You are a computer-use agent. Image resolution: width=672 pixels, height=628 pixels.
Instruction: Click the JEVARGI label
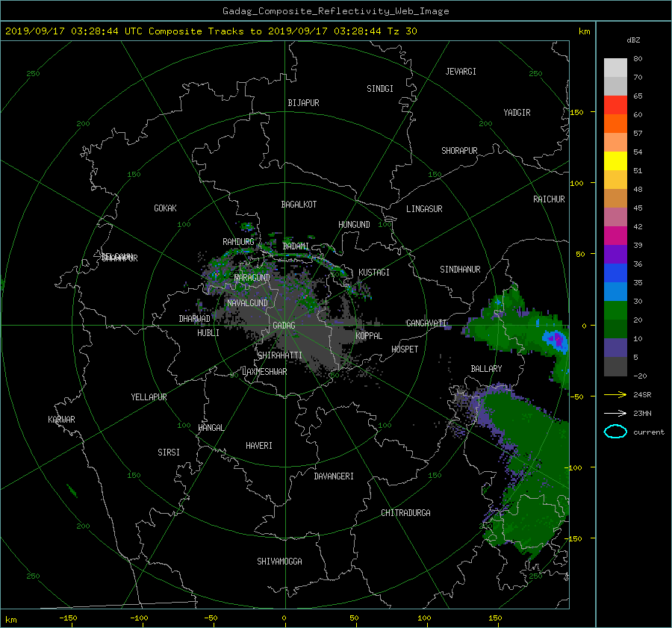coord(461,72)
